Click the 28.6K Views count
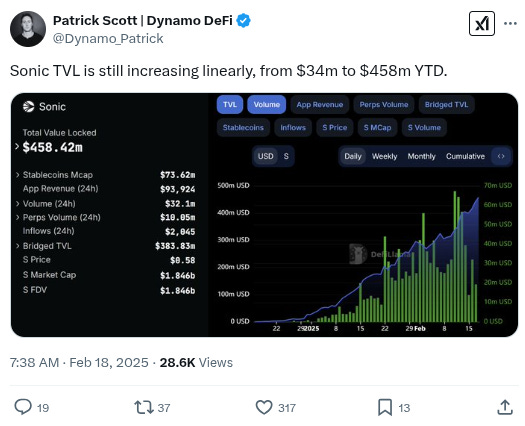This screenshot has height=426, width=525. pyautogui.click(x=196, y=362)
